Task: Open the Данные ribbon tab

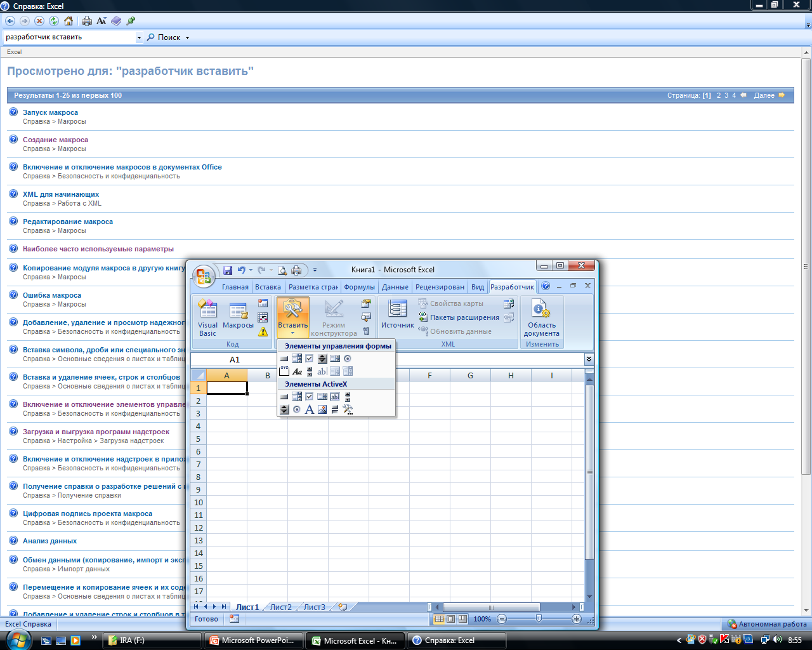Action: coord(395,287)
